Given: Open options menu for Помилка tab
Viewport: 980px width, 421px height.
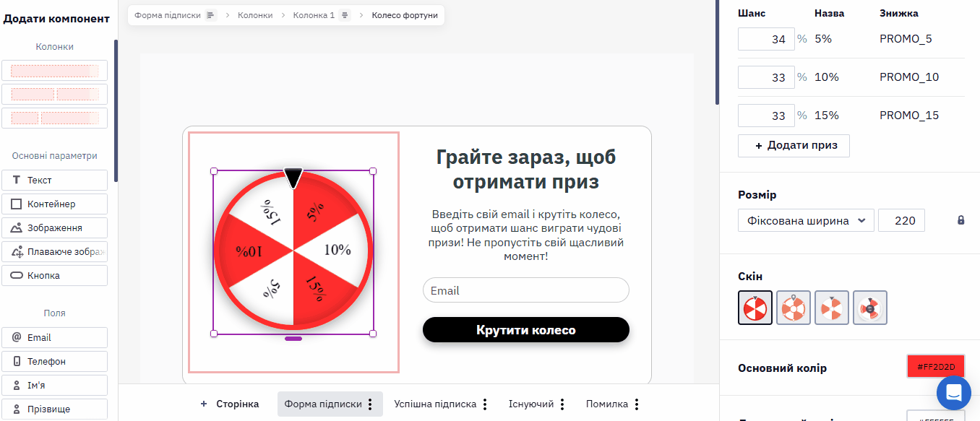Looking at the screenshot, I should pyautogui.click(x=637, y=404).
